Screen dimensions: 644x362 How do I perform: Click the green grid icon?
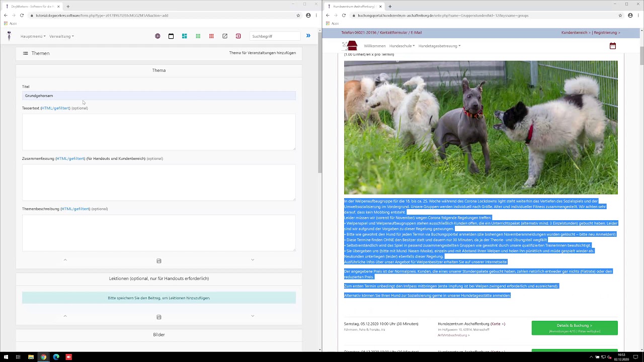click(198, 36)
